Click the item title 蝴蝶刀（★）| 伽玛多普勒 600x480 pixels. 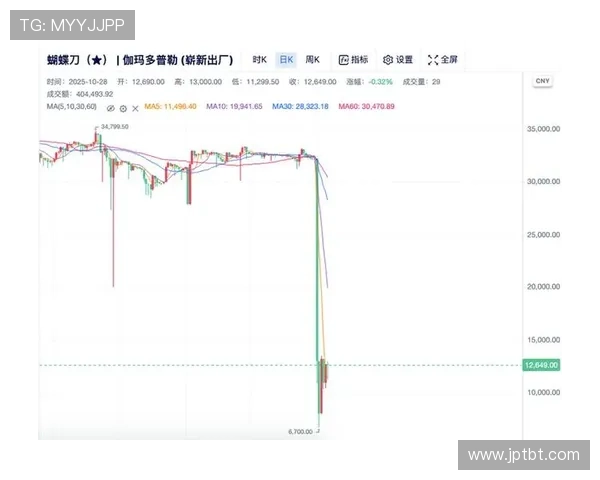[140, 60]
